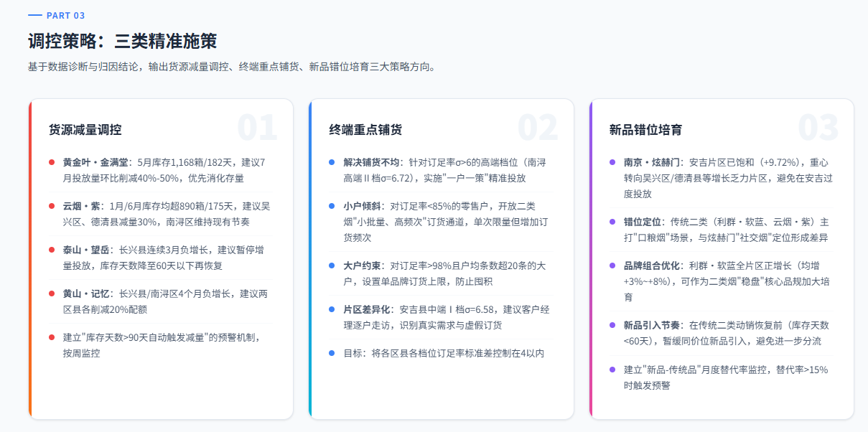Screen dimensions: 868x432
Task: Select the 大户约束 bullet text
Action: coord(444,273)
